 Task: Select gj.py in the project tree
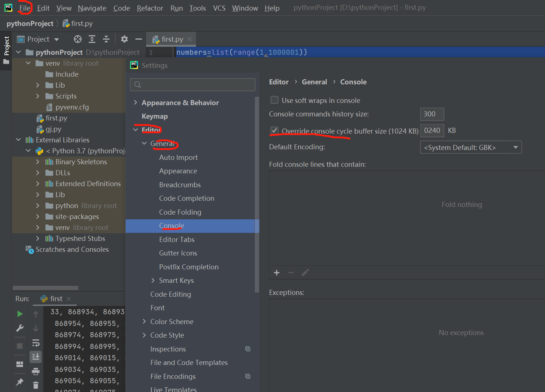tap(53, 129)
